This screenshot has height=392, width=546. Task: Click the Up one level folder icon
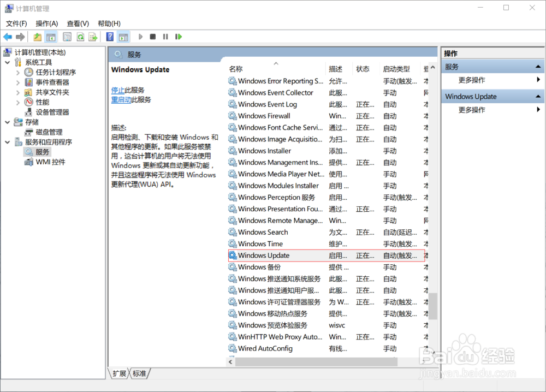pos(37,37)
